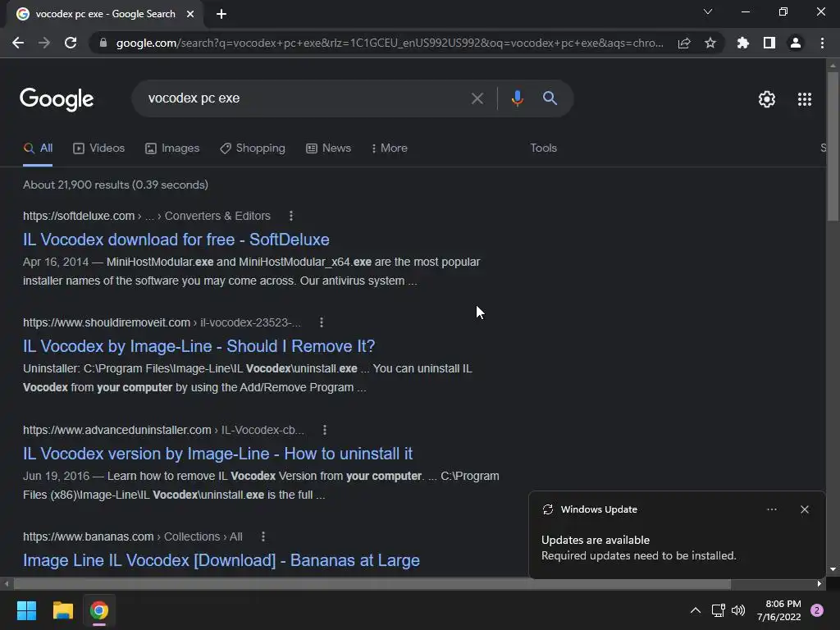Click the horizontal scrollbar thumb

point(372,583)
